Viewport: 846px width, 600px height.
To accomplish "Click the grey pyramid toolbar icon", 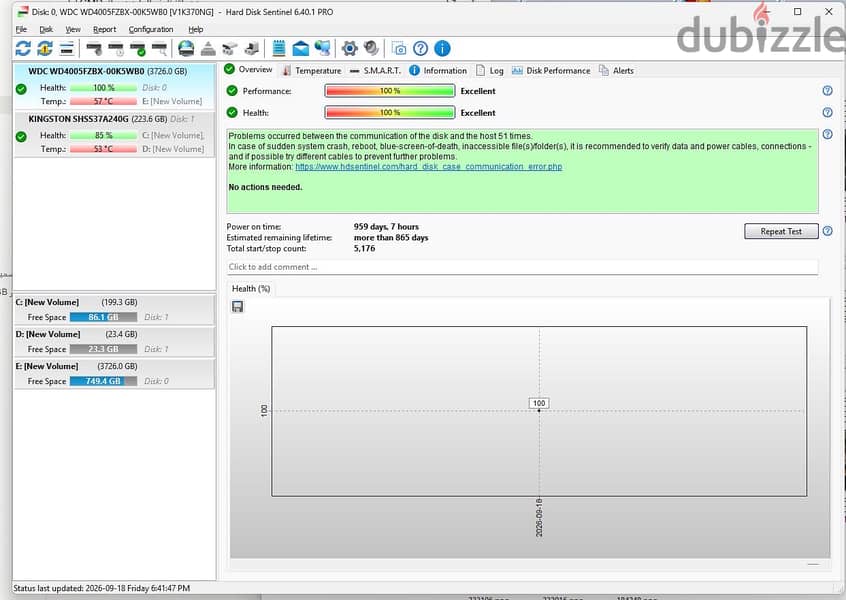I will [x=208, y=49].
